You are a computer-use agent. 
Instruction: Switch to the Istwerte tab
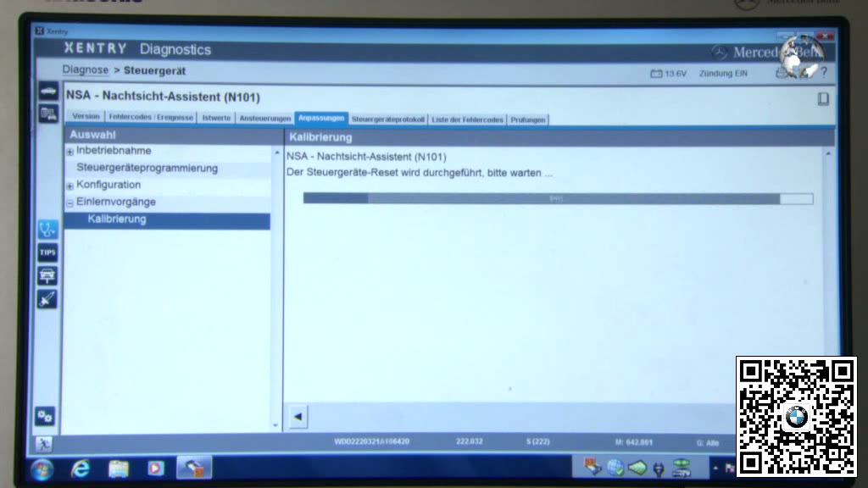pyautogui.click(x=216, y=118)
